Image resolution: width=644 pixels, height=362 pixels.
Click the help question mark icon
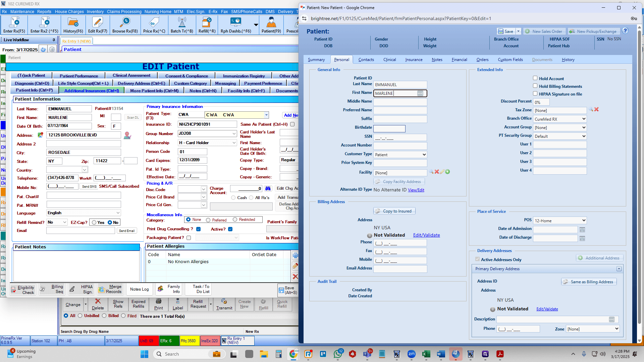point(625,31)
